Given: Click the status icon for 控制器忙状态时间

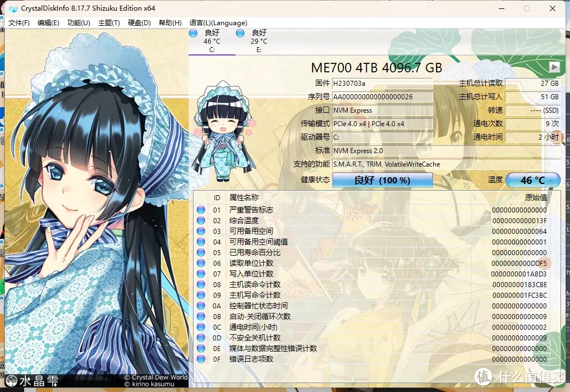Looking at the screenshot, I should [x=201, y=306].
